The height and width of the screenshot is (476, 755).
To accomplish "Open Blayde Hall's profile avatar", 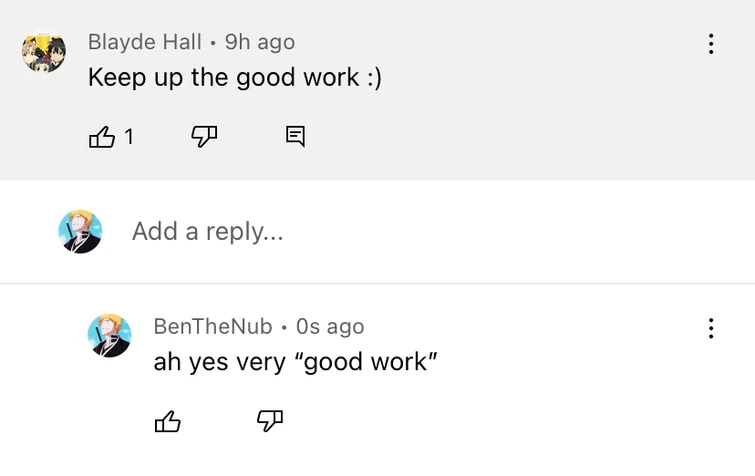I will tap(44, 51).
